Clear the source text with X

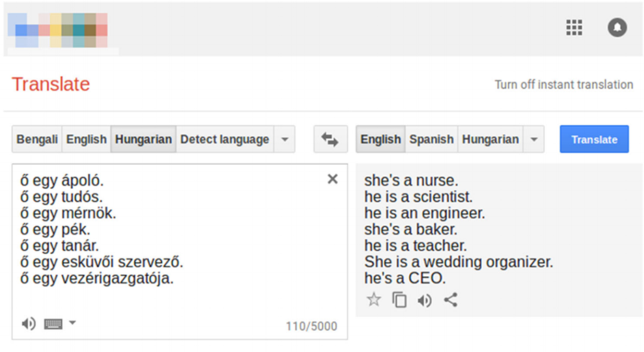coord(333,179)
